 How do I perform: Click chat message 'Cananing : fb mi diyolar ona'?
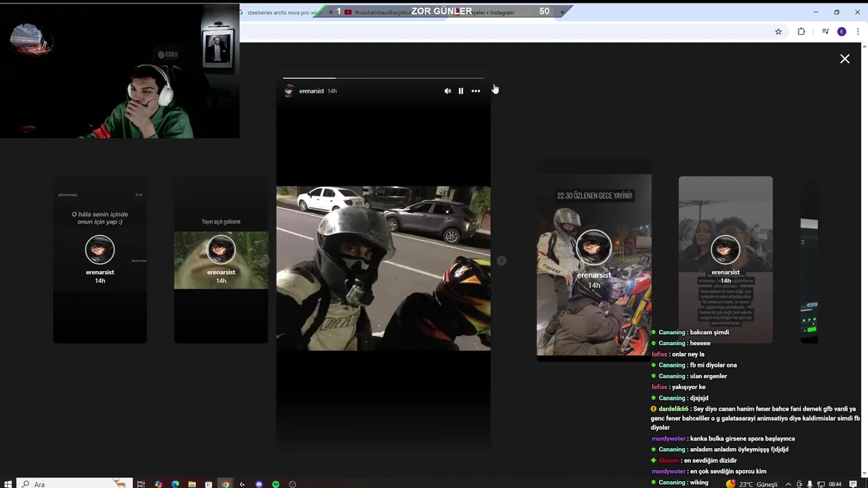694,365
